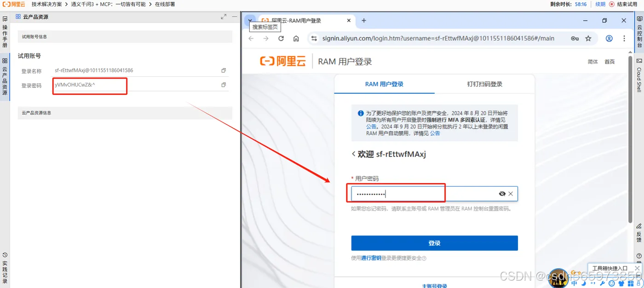Image resolution: width=644 pixels, height=288 pixels.
Task: Open the browser tab search dropdown
Action: [x=250, y=20]
